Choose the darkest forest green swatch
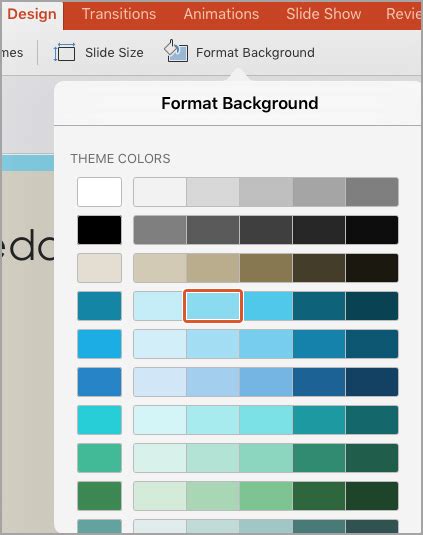The width and height of the screenshot is (423, 535). click(x=372, y=496)
